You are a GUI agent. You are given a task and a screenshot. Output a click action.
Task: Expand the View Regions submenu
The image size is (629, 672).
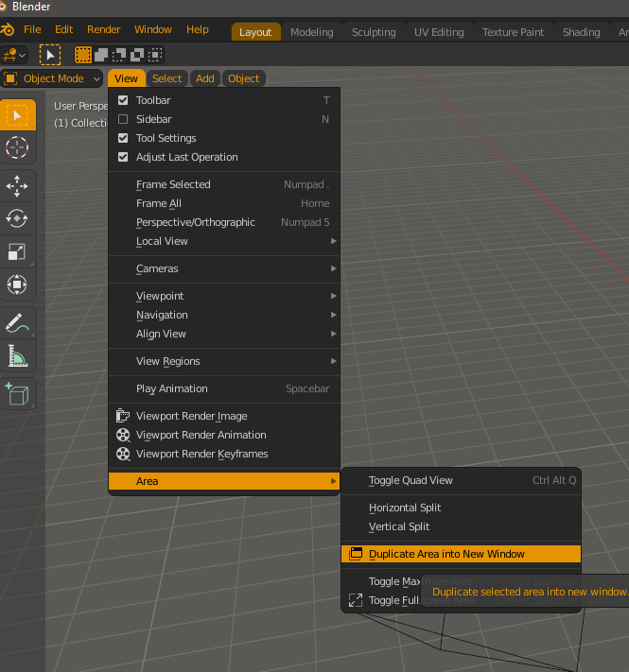(x=224, y=361)
